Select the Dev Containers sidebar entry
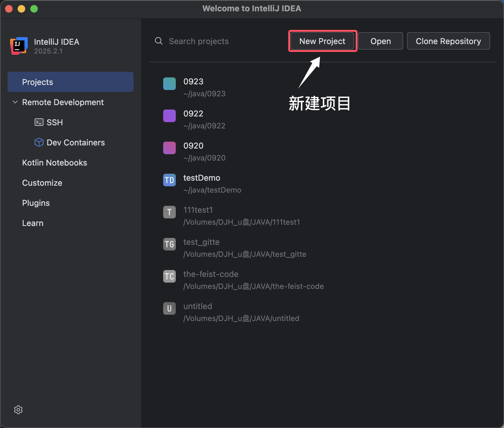Viewport: 504px width, 428px height. (x=76, y=142)
